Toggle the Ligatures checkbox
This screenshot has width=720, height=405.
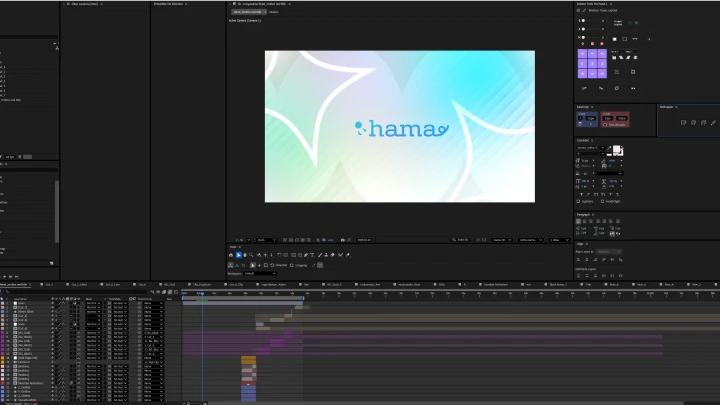click(578, 201)
